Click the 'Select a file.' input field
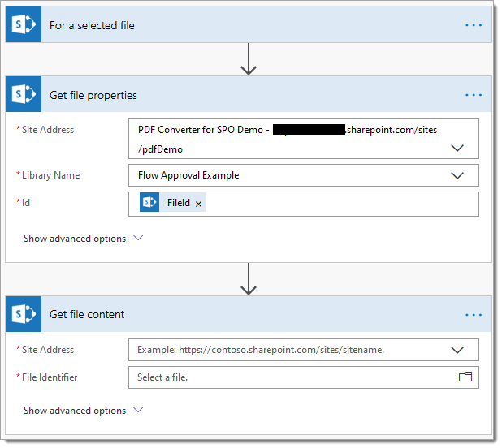 (304, 377)
